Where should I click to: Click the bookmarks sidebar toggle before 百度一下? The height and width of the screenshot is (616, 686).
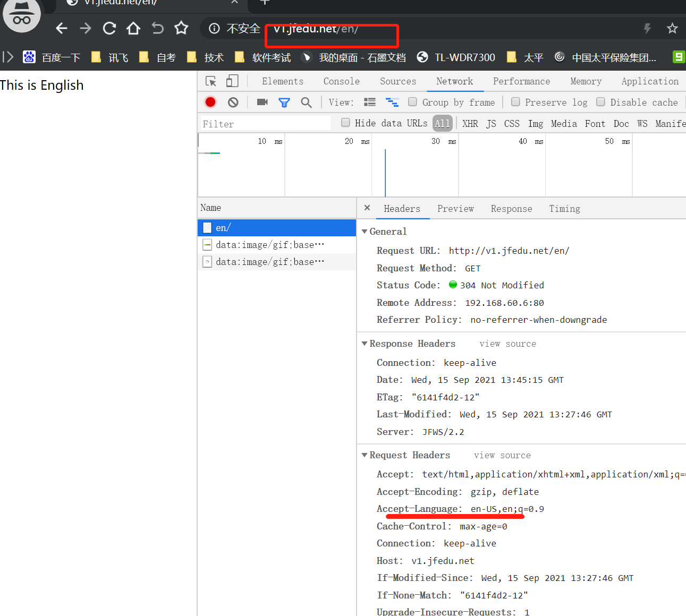(8, 57)
